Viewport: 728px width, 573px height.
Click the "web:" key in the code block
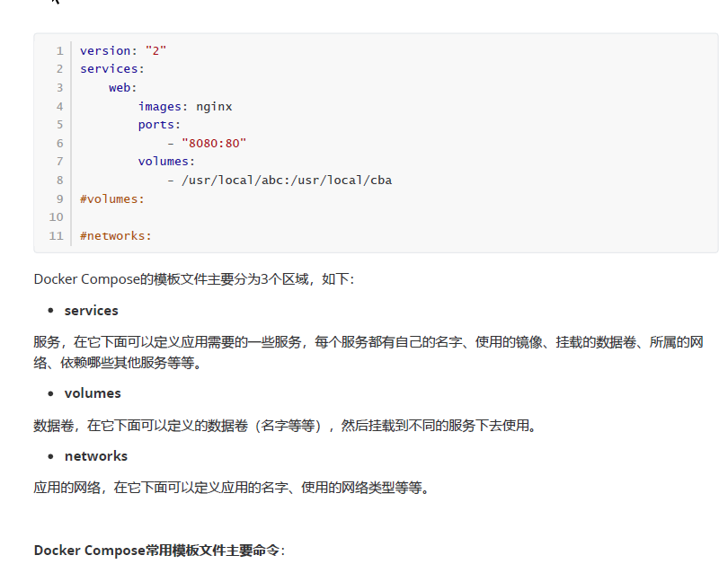(122, 87)
